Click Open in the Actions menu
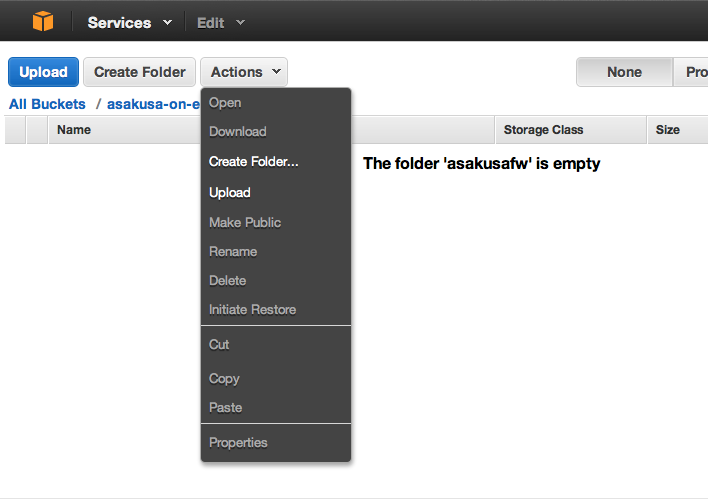 (x=225, y=102)
